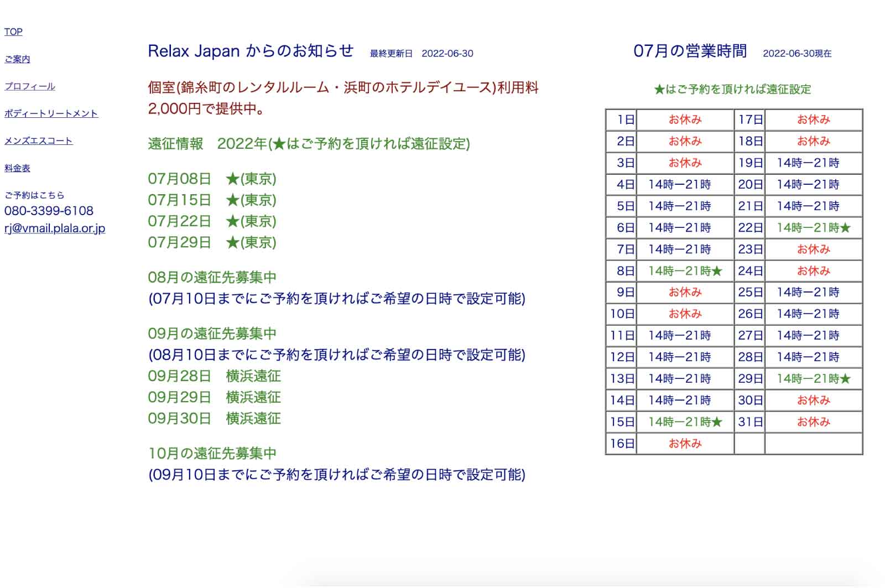Click the 26日 date cell
885x588 pixels.
(750, 314)
